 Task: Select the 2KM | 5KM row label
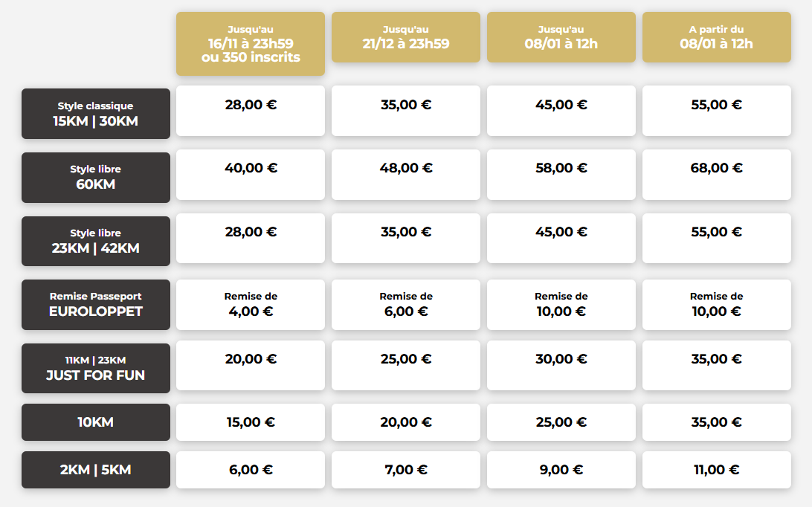[x=96, y=470]
